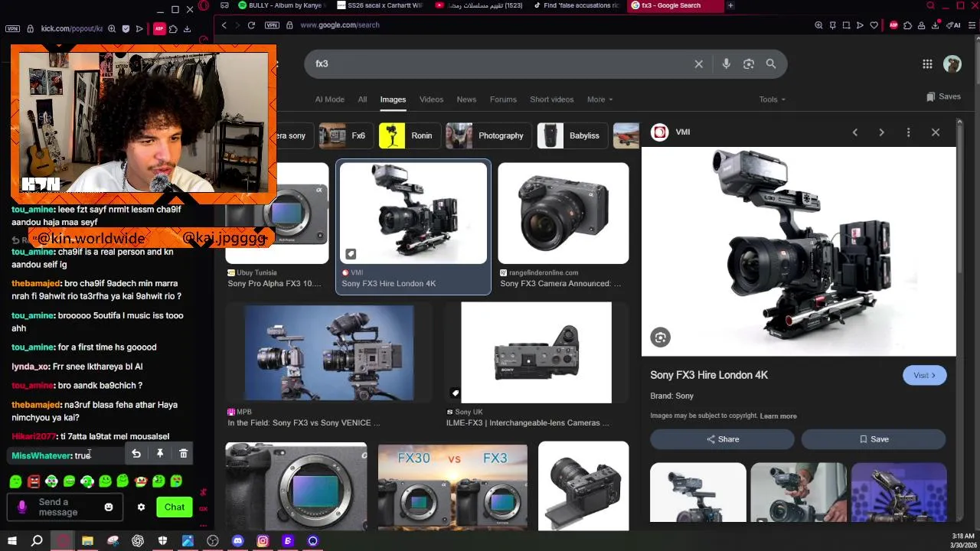Open the Forums tab

[503, 99]
